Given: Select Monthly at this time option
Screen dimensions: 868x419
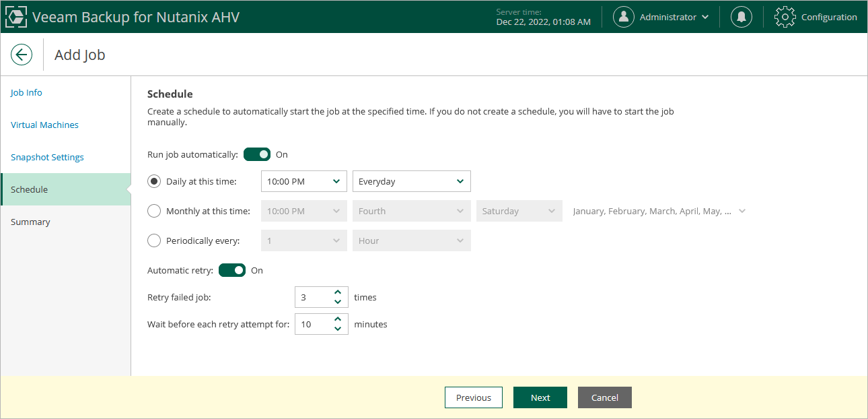Looking at the screenshot, I should pos(154,211).
